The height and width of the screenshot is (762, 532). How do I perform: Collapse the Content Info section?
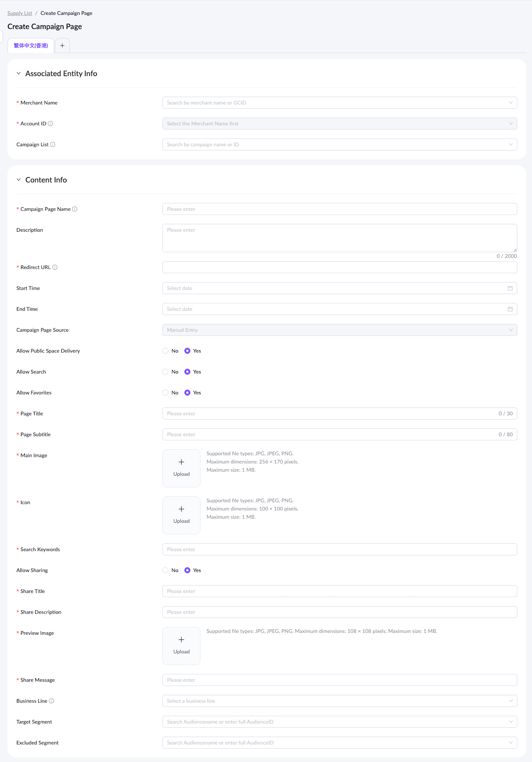(19, 179)
